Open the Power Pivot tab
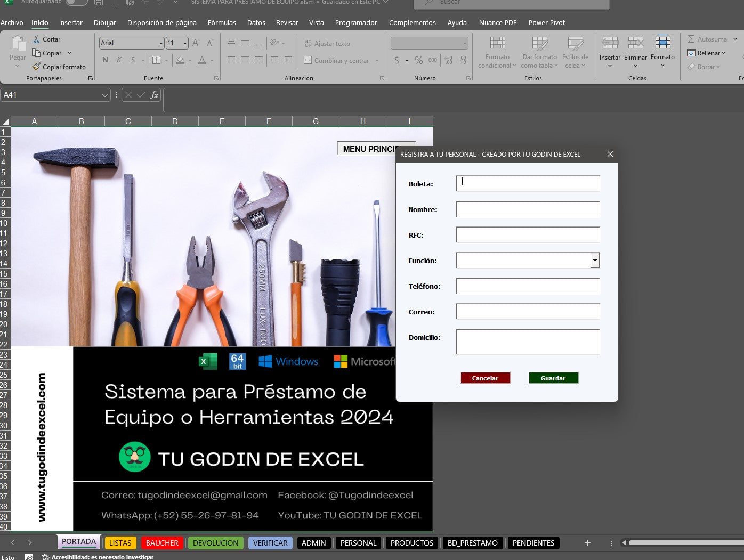The height and width of the screenshot is (560, 744). click(x=547, y=22)
